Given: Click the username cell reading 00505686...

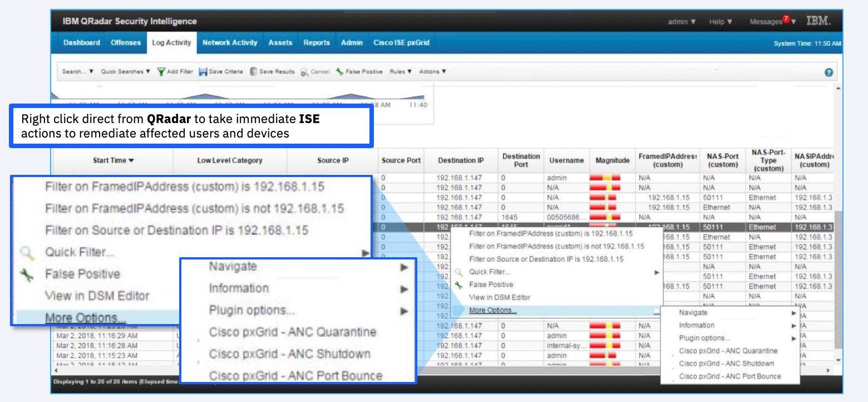Looking at the screenshot, I should 567,218.
